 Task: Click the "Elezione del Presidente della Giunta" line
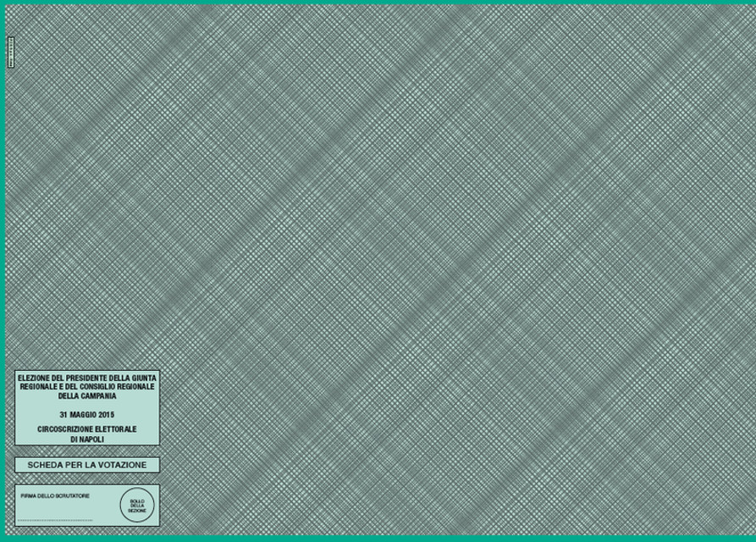87,378
